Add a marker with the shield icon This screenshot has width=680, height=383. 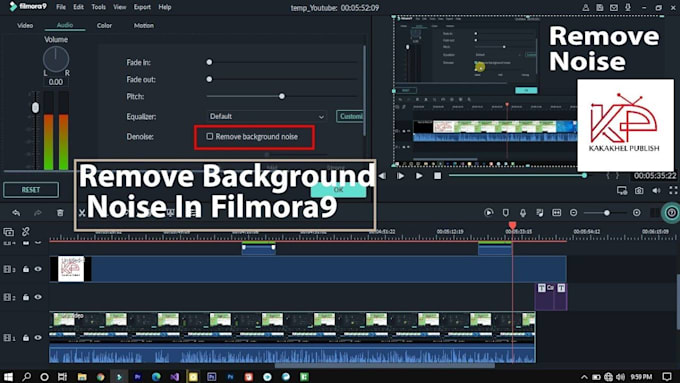coord(506,213)
